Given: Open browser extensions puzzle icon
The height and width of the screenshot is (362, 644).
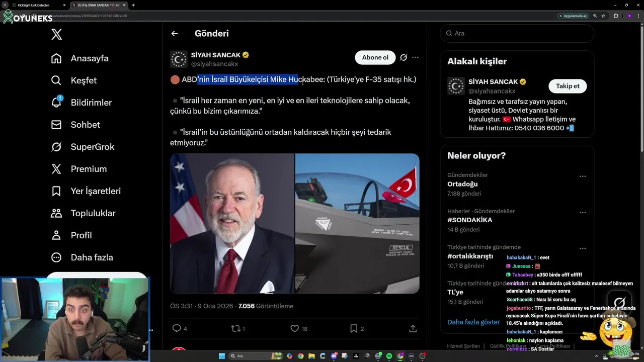Looking at the screenshot, I should (x=616, y=16).
